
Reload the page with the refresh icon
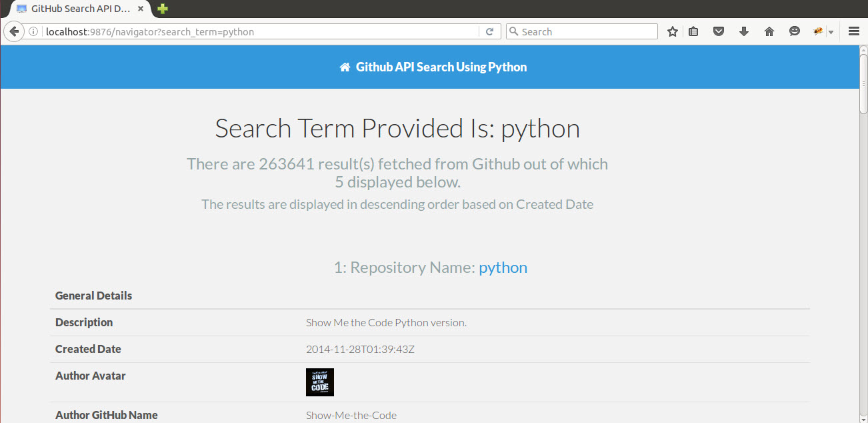(489, 31)
